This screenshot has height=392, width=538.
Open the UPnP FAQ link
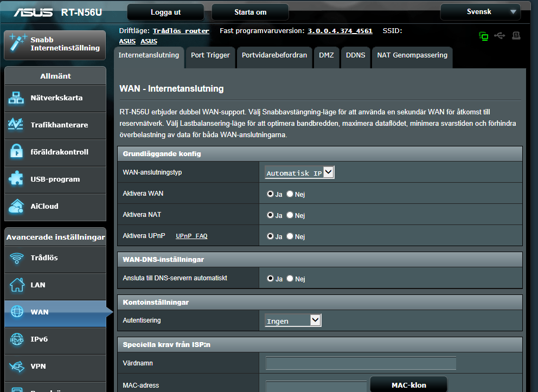191,236
